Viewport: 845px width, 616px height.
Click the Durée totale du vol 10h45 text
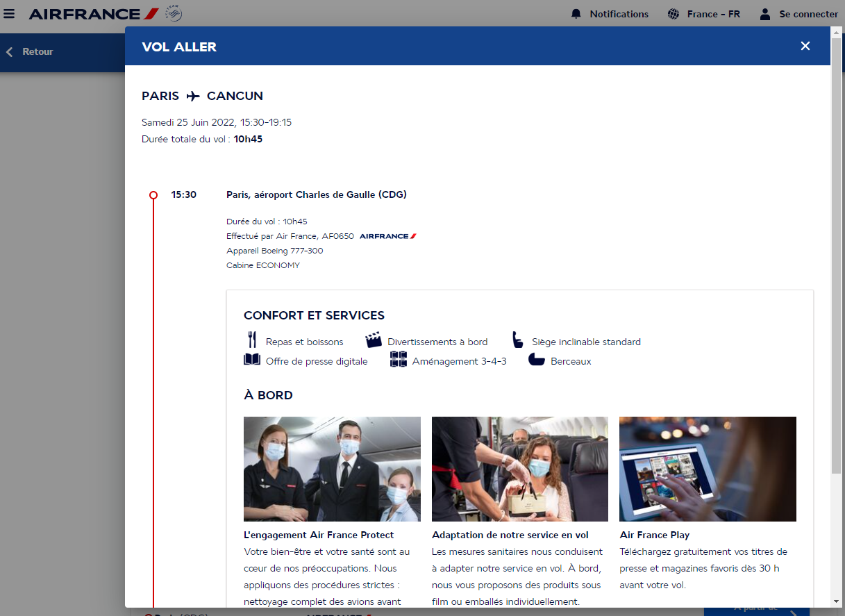[x=202, y=140]
